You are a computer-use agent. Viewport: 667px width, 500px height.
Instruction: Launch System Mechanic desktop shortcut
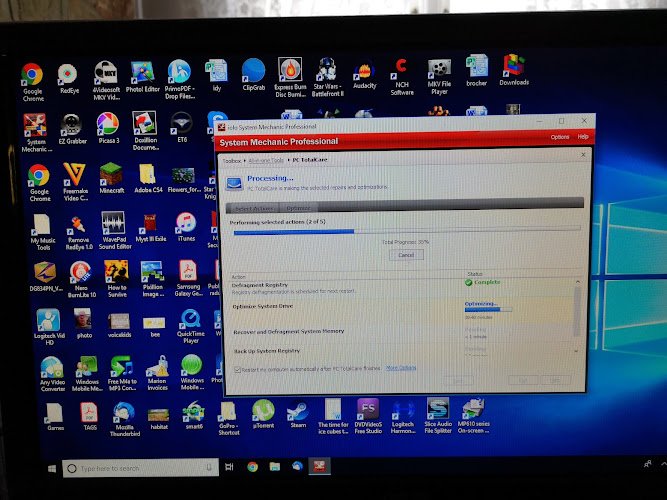[x=36, y=133]
